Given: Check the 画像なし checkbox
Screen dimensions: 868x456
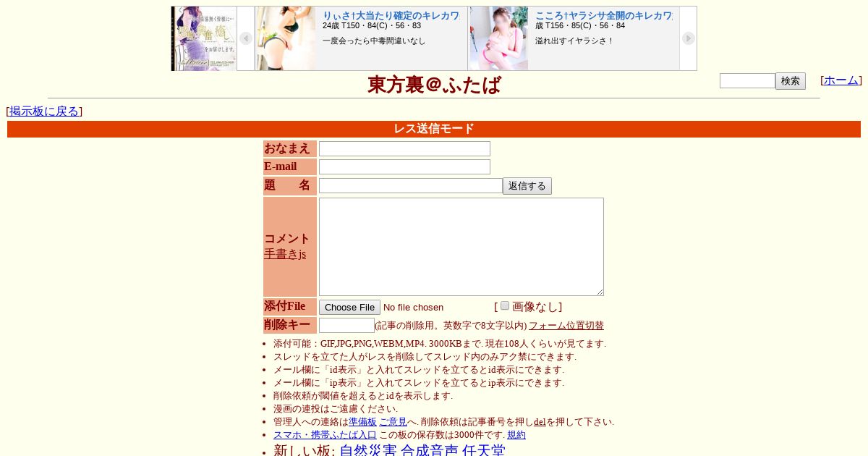Looking at the screenshot, I should (x=505, y=305).
